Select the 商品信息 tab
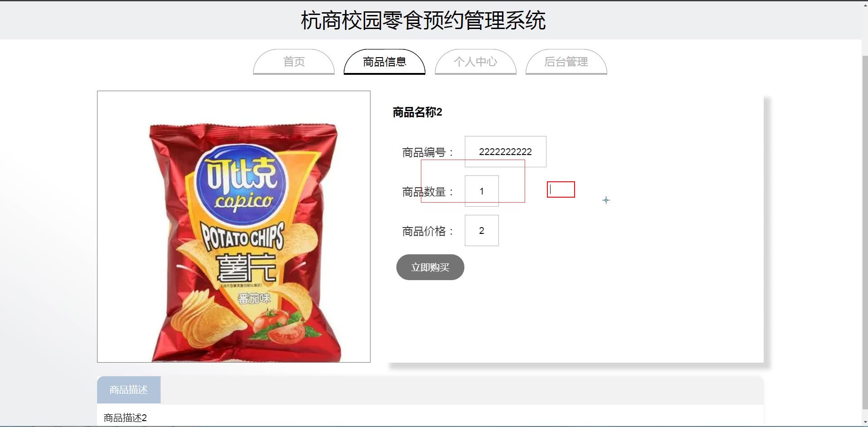 385,62
